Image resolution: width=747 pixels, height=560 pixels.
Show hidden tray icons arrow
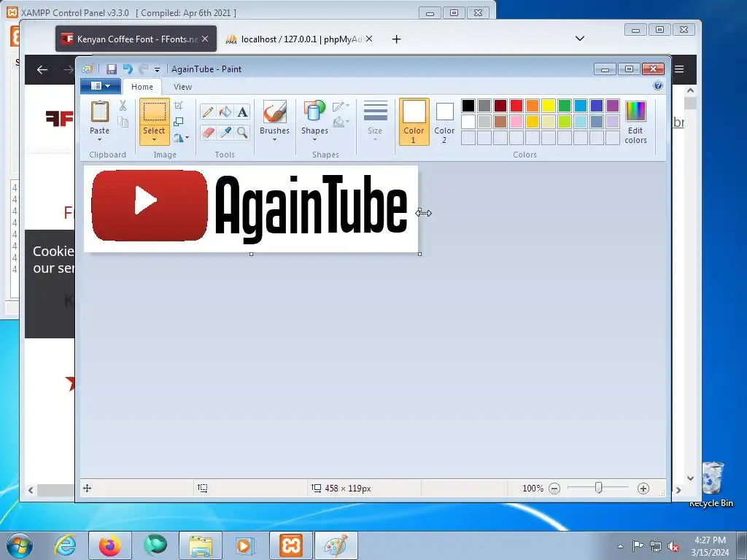pos(620,546)
